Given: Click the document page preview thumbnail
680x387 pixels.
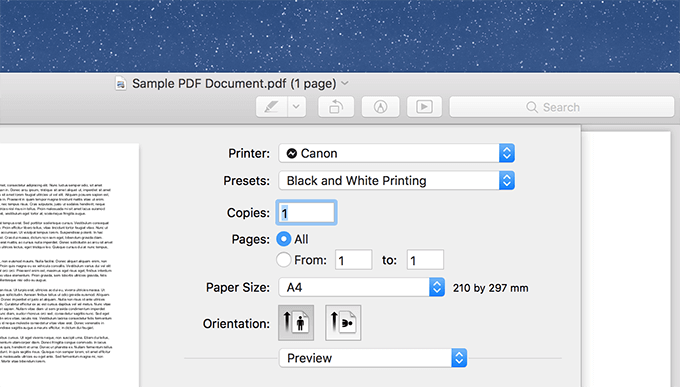Looking at the screenshot, I should click(x=69, y=265).
